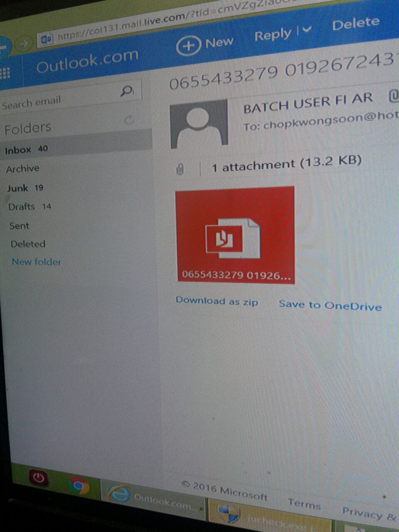The image size is (399, 532).
Task: Open the Archive folder
Action: (x=22, y=169)
